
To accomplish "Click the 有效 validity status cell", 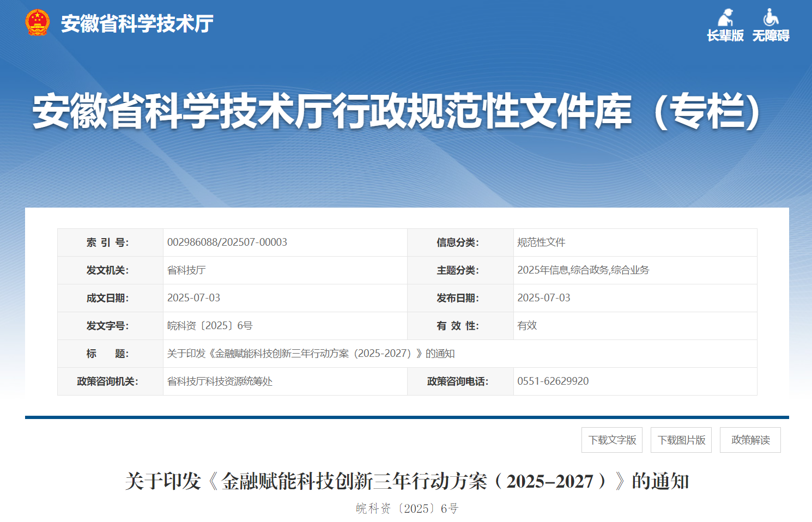I will (x=526, y=325).
